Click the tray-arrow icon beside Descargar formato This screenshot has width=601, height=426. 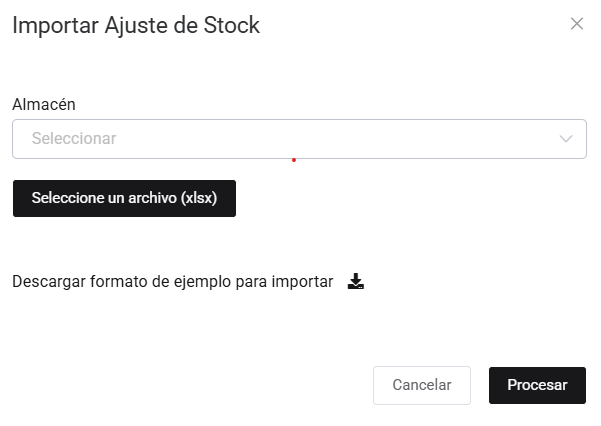click(356, 282)
